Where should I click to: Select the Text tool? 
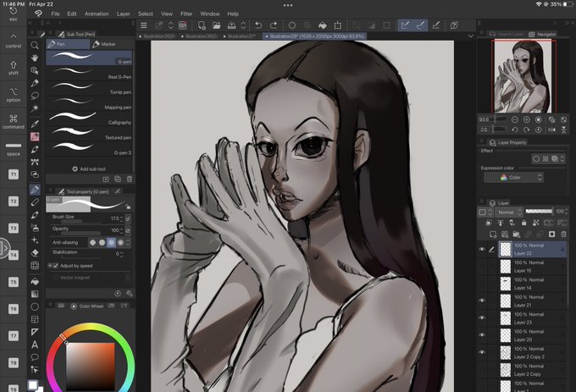coord(35,345)
